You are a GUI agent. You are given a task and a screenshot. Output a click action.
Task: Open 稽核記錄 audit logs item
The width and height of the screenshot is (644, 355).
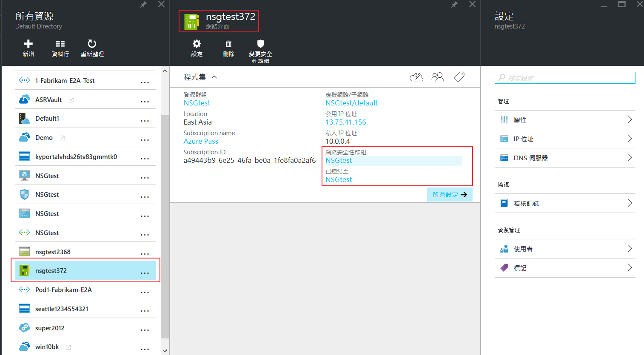coord(565,203)
